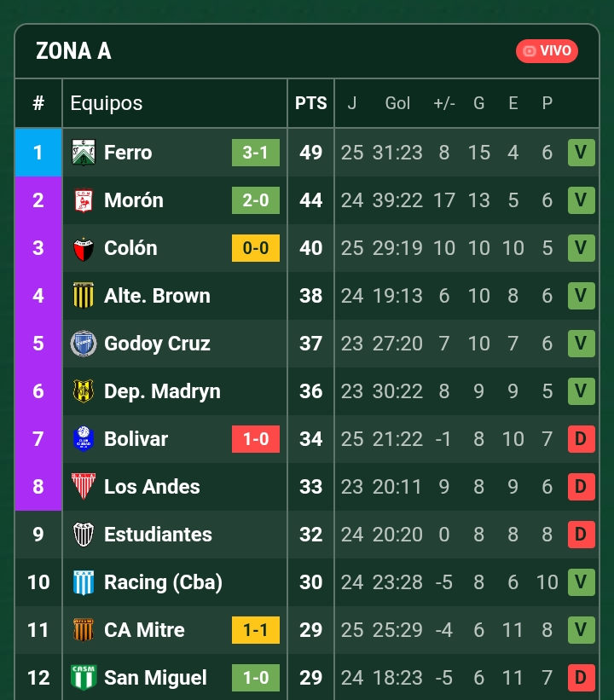Viewport: 614px width, 700px height.
Task: Sort table by PTS column header
Action: (310, 103)
